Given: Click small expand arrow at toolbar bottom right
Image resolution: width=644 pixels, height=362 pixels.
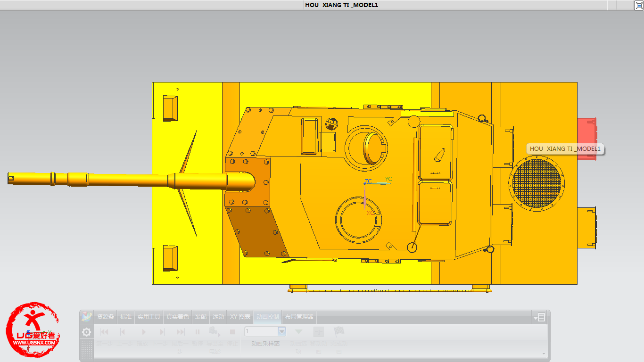Looking at the screenshot, I should point(544,354).
